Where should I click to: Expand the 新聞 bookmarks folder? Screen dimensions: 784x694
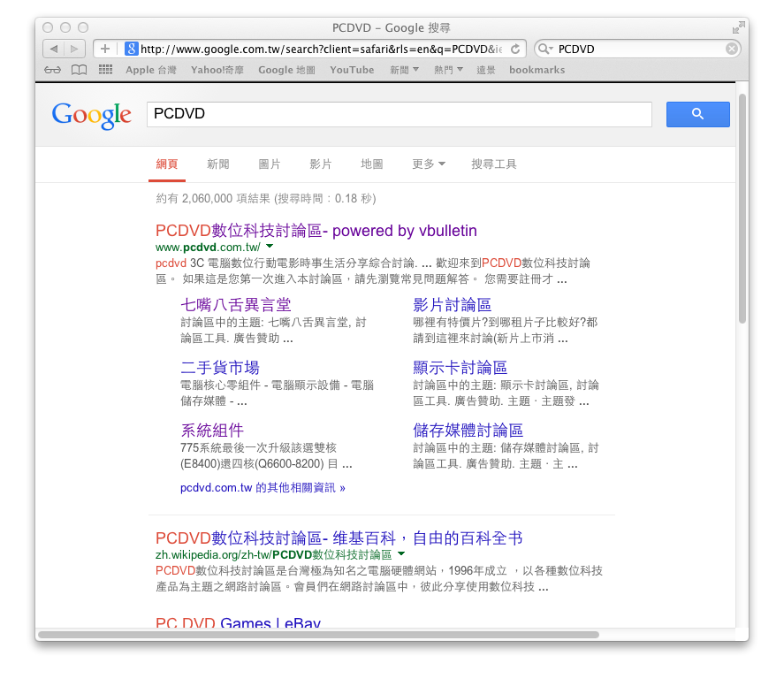404,70
